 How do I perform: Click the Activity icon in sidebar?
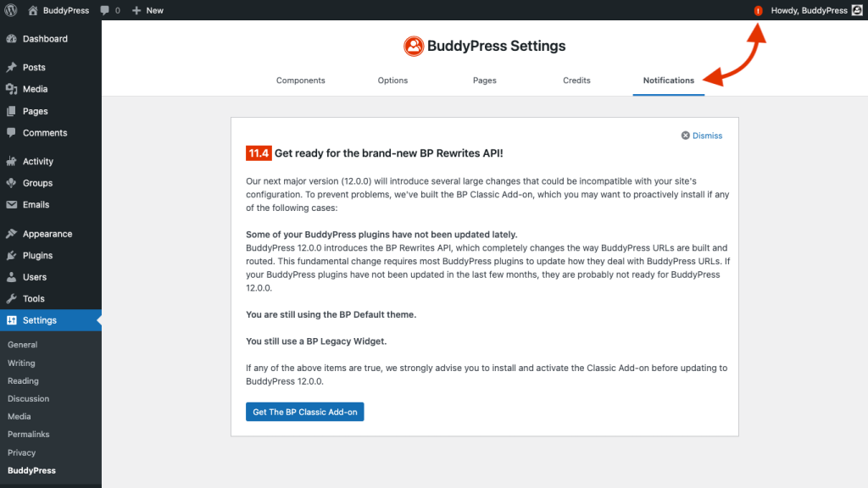click(12, 161)
